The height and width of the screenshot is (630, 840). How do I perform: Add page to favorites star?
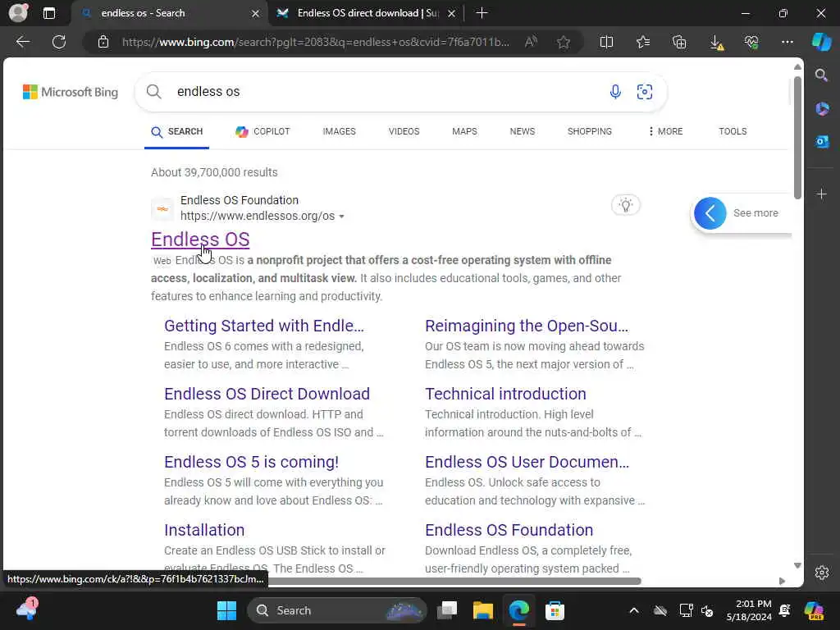[x=563, y=42]
